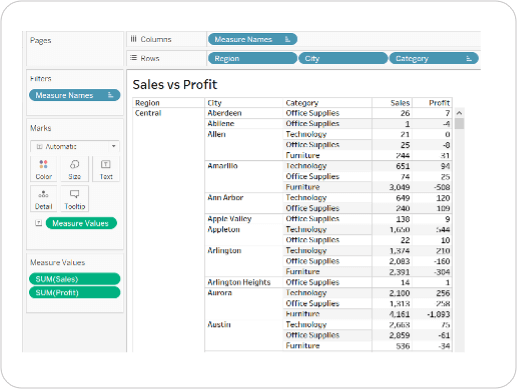The height and width of the screenshot is (389, 517).
Task: Select the SUM(Profit) measure pill
Action: point(75,293)
